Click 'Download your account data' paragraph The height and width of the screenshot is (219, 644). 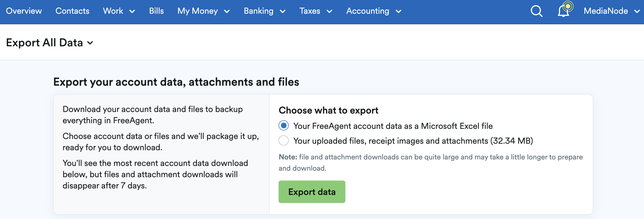tap(153, 115)
